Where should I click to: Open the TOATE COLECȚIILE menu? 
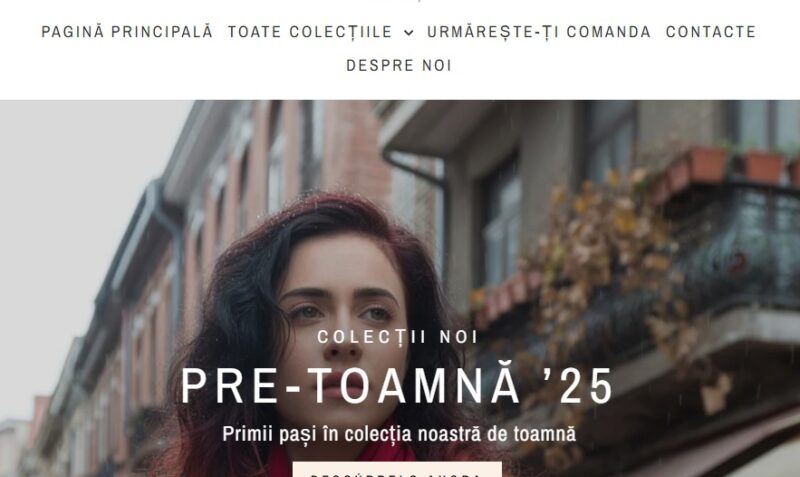point(310,32)
